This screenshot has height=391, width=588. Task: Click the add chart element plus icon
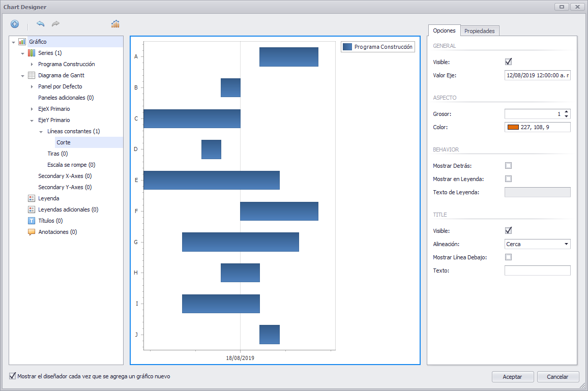pyautogui.click(x=14, y=24)
